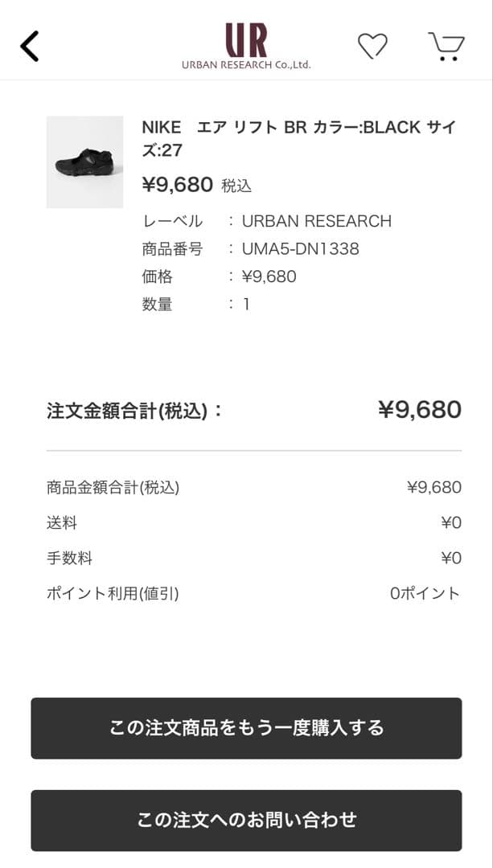Open the NIKE エア リフト BR product page
The width and height of the screenshot is (493, 868).
(298, 137)
